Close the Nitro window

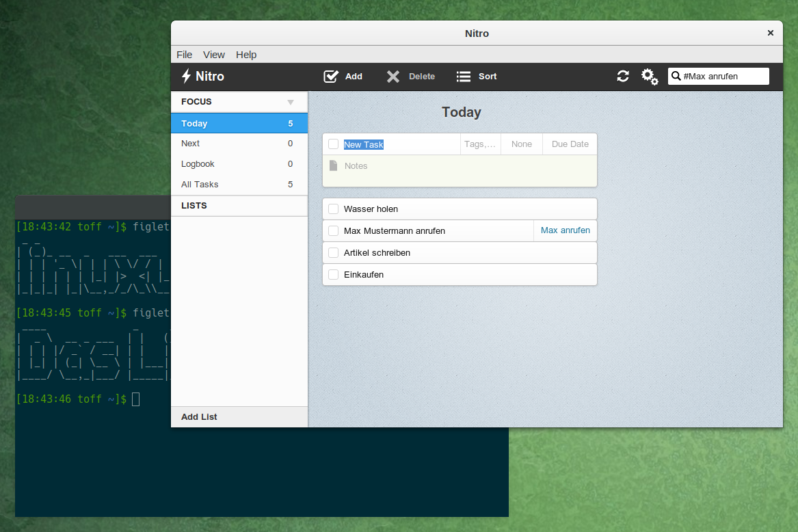[x=771, y=33]
